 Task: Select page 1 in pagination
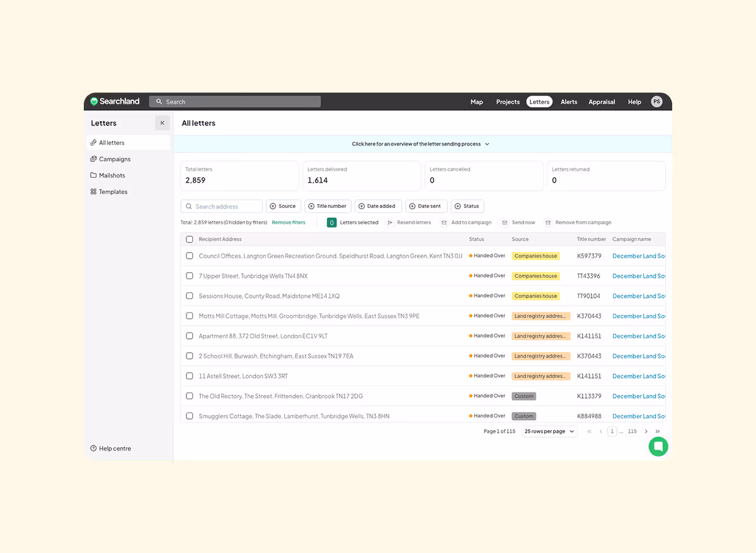point(612,431)
